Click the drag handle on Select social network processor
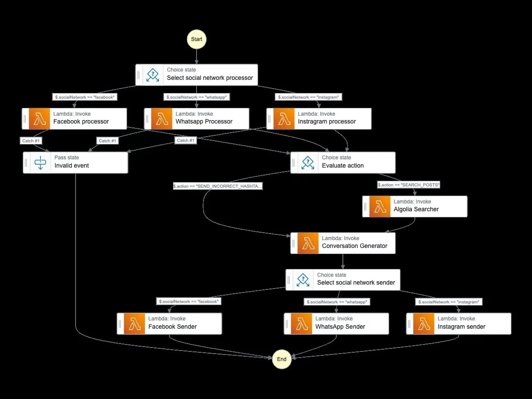This screenshot has width=532, height=399. coord(139,75)
